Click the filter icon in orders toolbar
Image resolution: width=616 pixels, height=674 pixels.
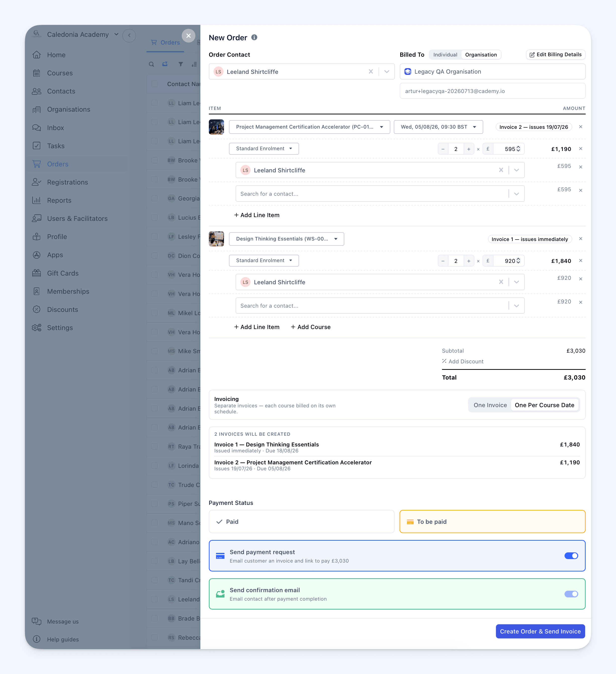click(180, 64)
